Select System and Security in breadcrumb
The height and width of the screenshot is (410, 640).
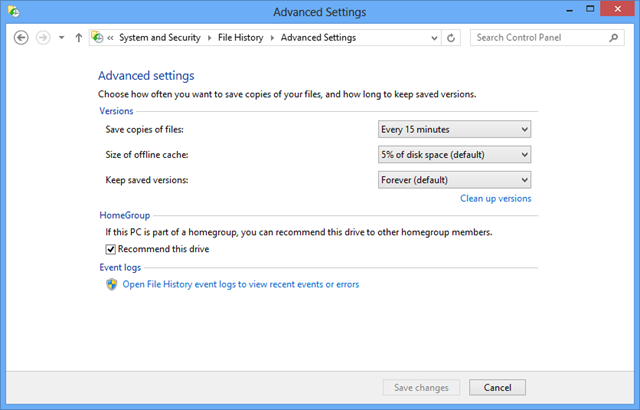(163, 38)
